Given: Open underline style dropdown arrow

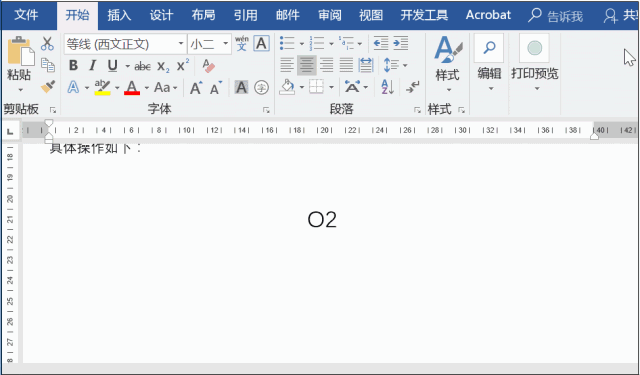Looking at the screenshot, I should (127, 66).
